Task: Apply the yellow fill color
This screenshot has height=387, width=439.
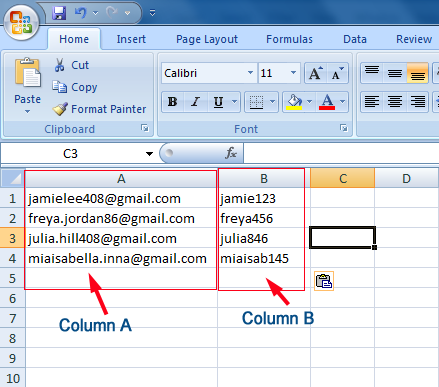Action: pyautogui.click(x=294, y=101)
